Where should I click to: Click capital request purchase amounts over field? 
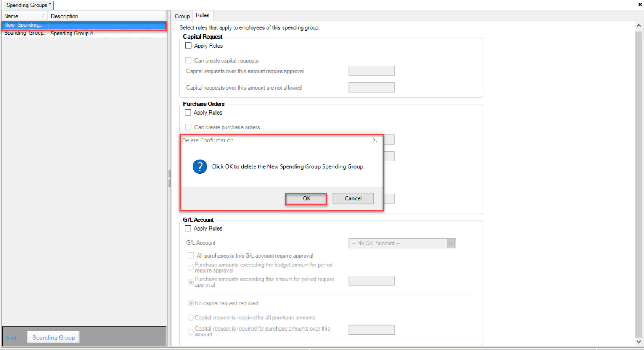(371, 330)
